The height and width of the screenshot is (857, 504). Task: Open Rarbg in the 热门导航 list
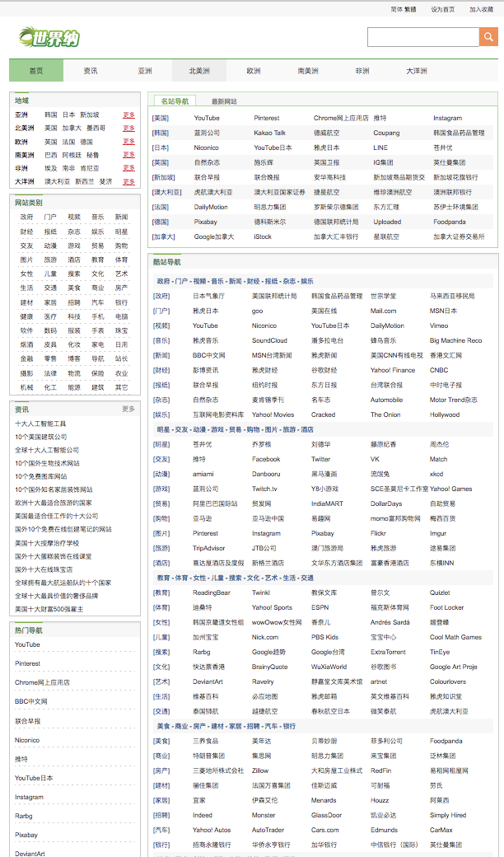click(x=24, y=816)
